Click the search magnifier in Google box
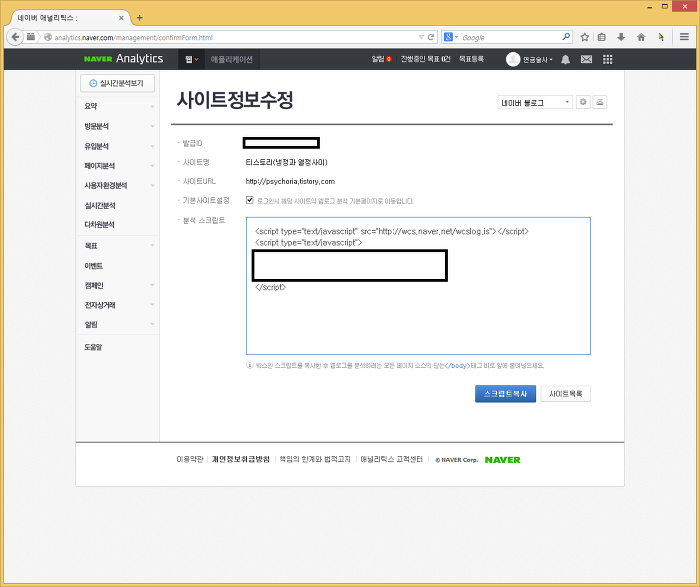Image resolution: width=700 pixels, height=587 pixels. (x=566, y=37)
